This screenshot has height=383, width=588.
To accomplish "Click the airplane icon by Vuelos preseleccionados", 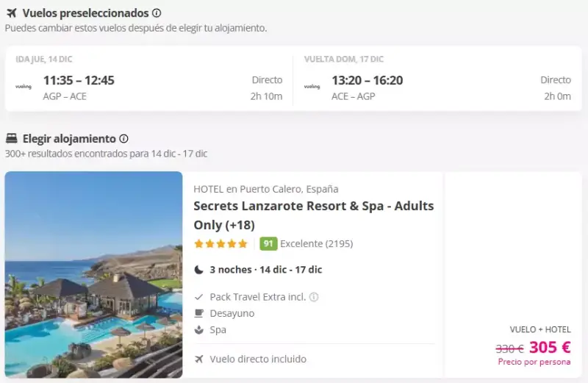I will 12,13.
